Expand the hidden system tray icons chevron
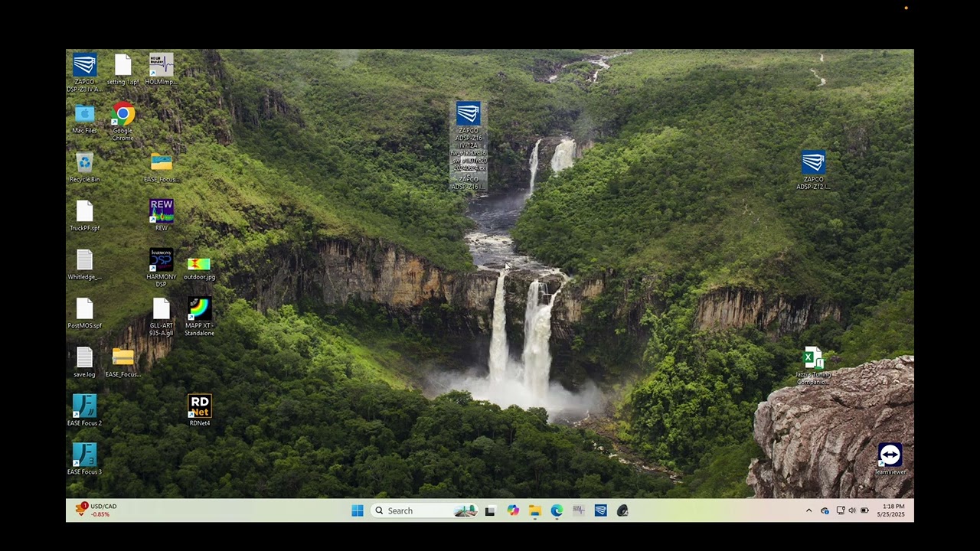This screenshot has width=980, height=551. 808,510
